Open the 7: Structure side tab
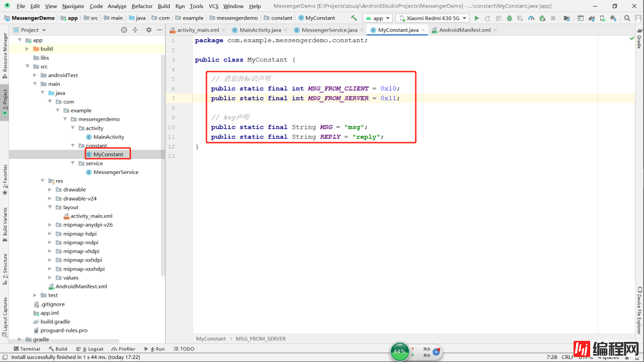 click(x=5, y=269)
